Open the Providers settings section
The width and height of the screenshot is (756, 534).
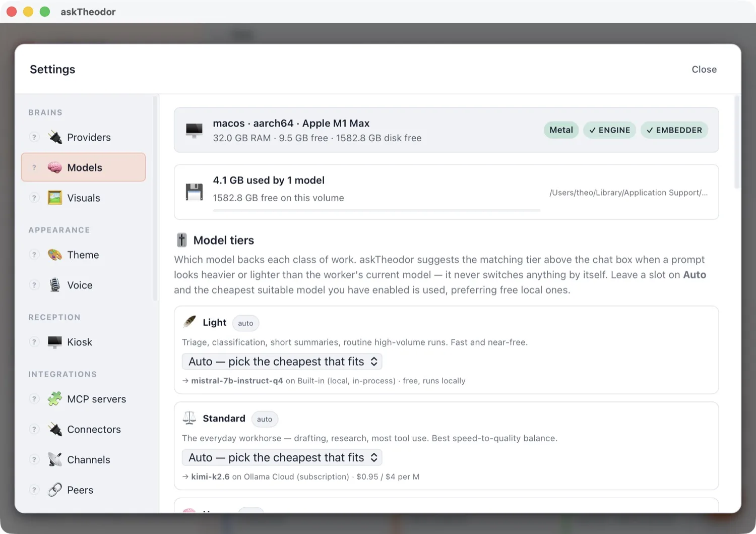[84, 137]
